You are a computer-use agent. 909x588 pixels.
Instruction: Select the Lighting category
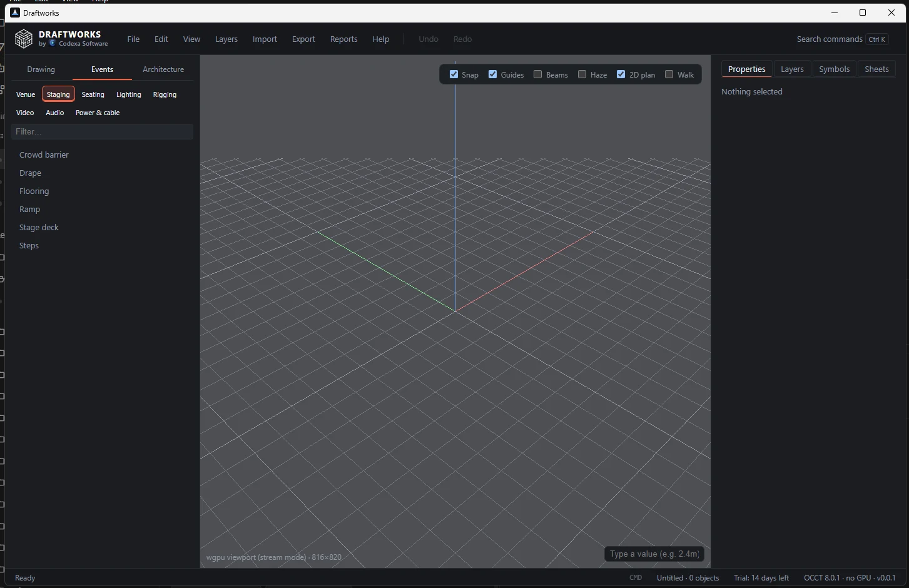click(x=128, y=94)
